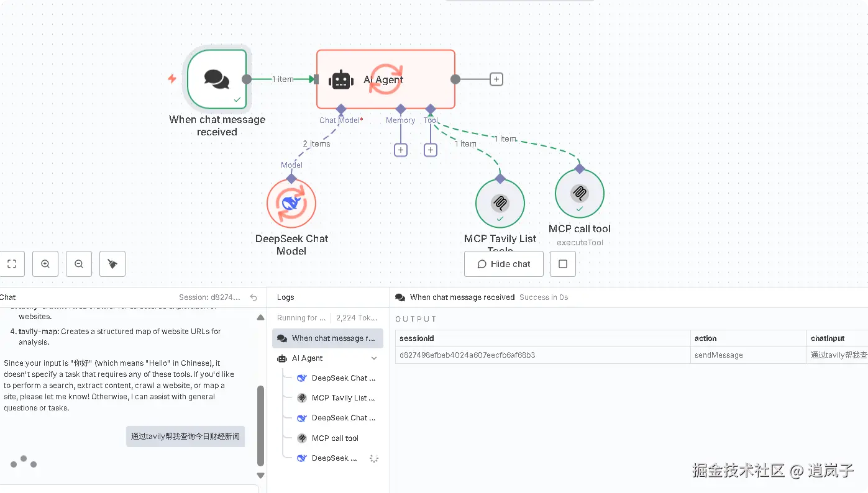Select the second DeepSeek Chat log entry
This screenshot has height=493, width=868.
(336, 418)
